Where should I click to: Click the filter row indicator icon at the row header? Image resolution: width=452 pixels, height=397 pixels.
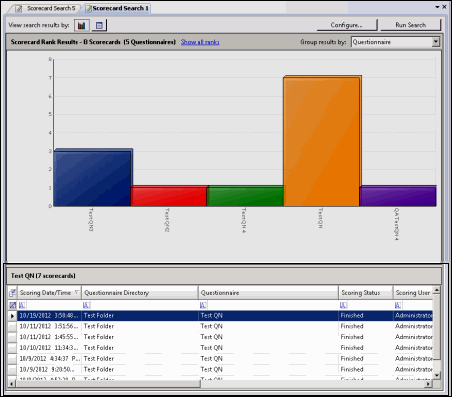[12, 305]
